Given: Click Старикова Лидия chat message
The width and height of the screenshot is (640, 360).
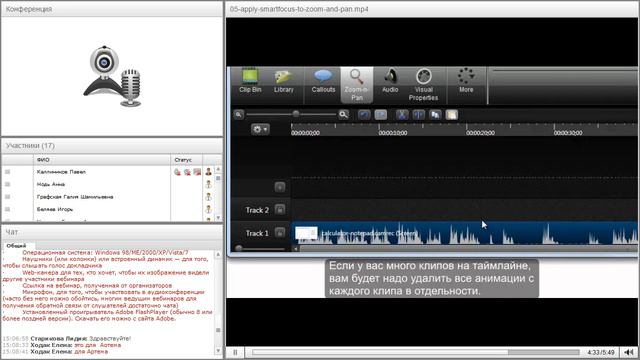Looking at the screenshot, I should click(x=67, y=338).
